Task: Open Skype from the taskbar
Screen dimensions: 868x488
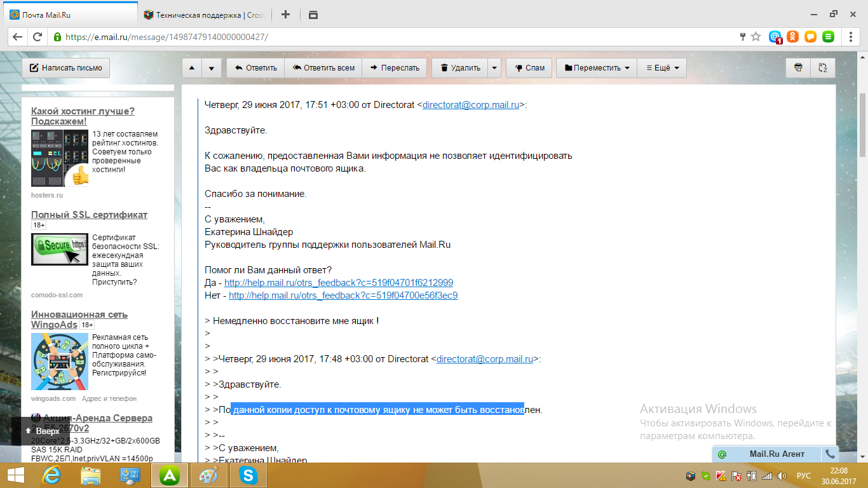Action: point(248,475)
